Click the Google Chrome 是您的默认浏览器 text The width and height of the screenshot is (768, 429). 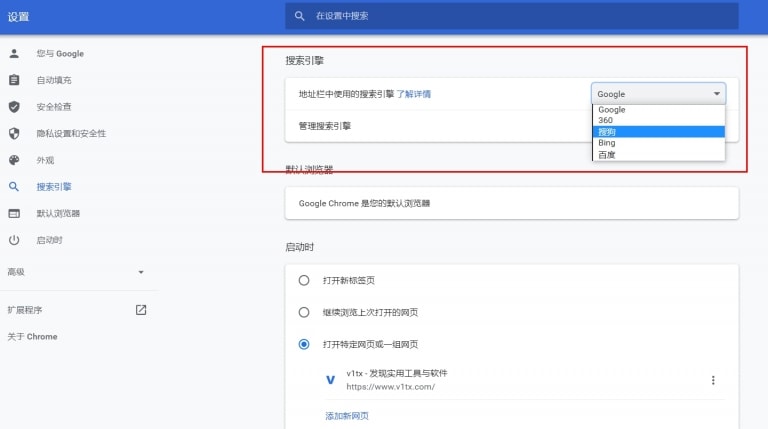point(364,203)
